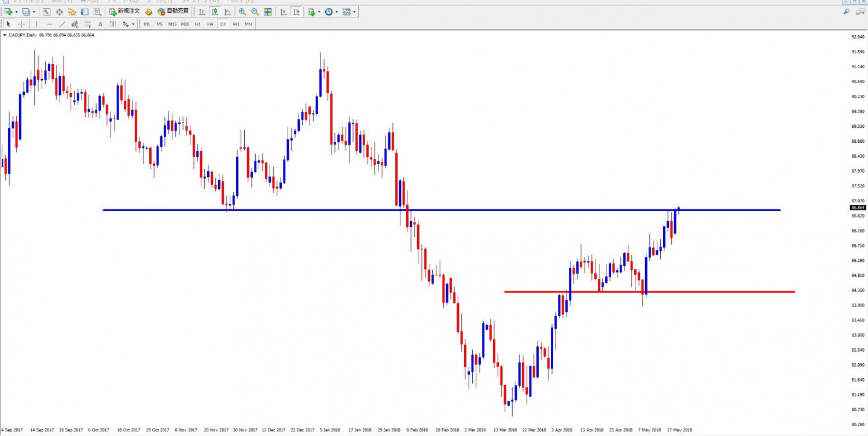This screenshot has width=868, height=436.
Task: Switch timeframe to M30
Action: pyautogui.click(x=185, y=24)
